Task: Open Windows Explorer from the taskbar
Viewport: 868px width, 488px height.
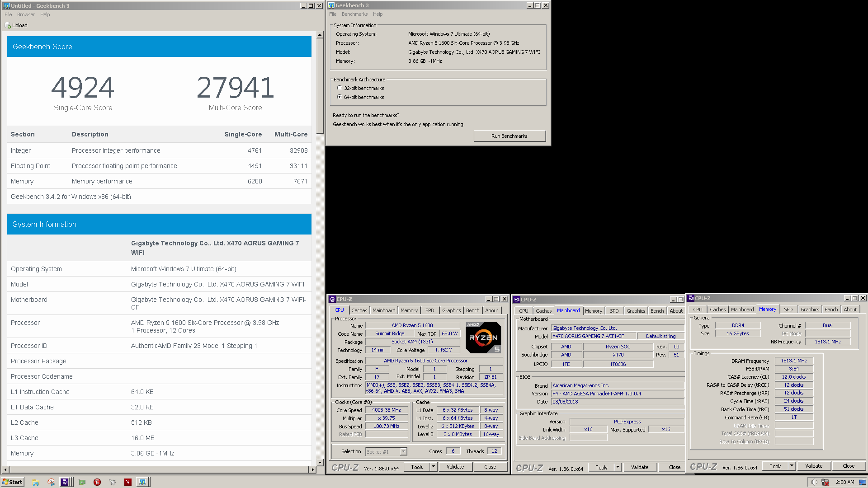Action: [36, 482]
